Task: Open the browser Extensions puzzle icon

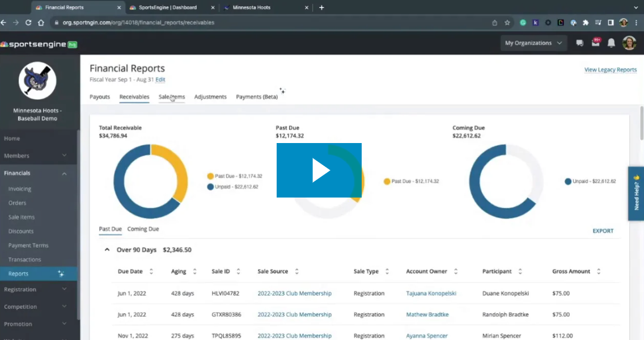Action: pyautogui.click(x=586, y=23)
